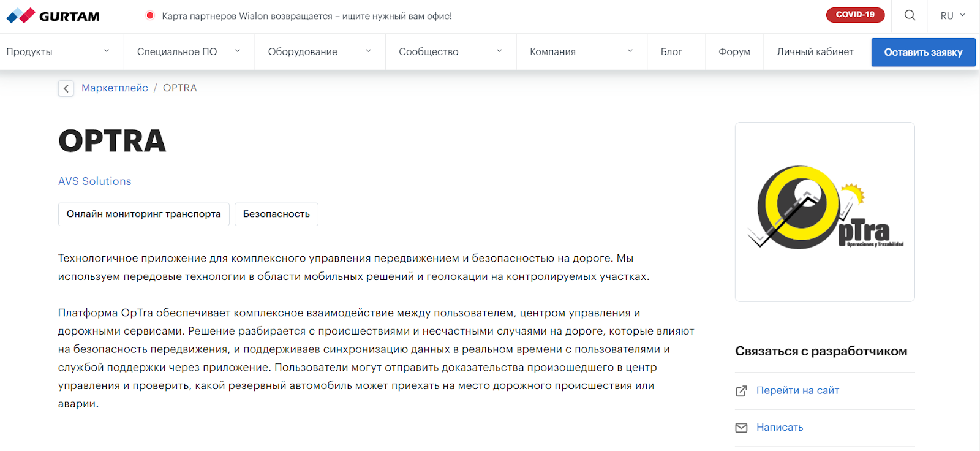Click the COVID-19 badge

click(x=855, y=15)
